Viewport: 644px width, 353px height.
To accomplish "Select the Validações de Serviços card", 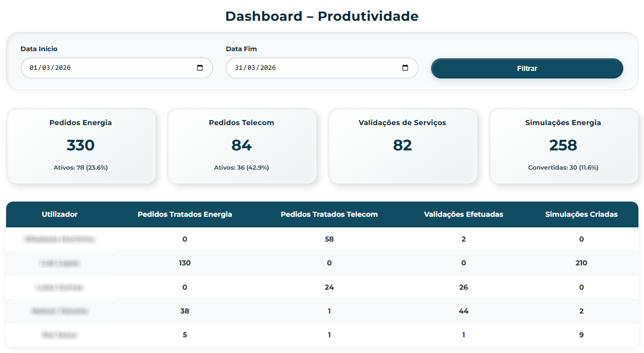I will [x=403, y=146].
